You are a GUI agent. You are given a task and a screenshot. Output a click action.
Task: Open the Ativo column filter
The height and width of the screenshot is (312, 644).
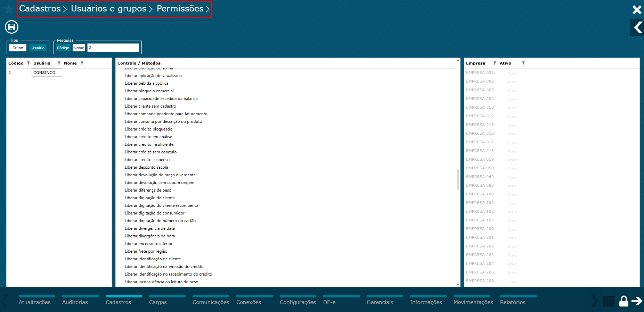coord(523,63)
